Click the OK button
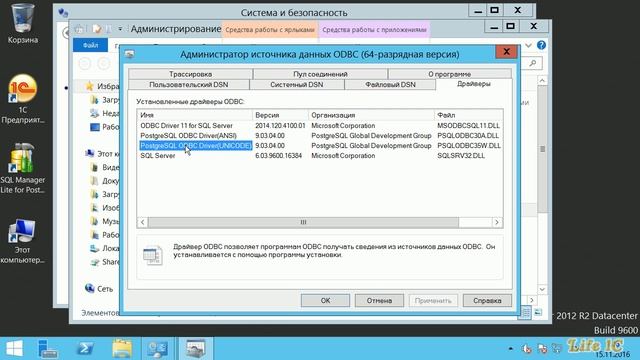This screenshot has height=360, width=640. [x=325, y=300]
